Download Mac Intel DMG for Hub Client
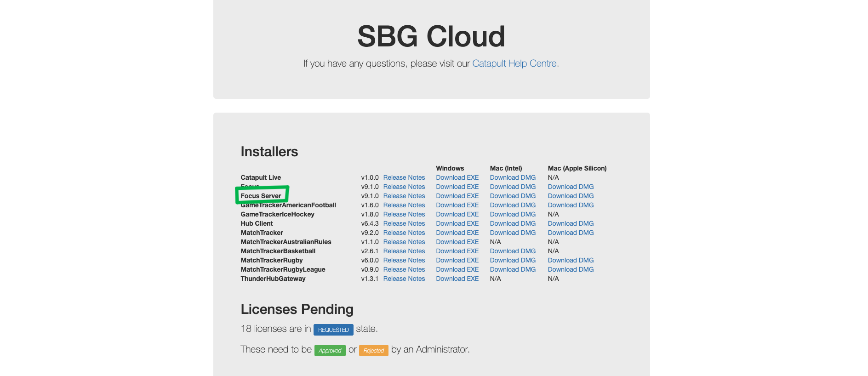The height and width of the screenshot is (376, 868). click(x=513, y=223)
